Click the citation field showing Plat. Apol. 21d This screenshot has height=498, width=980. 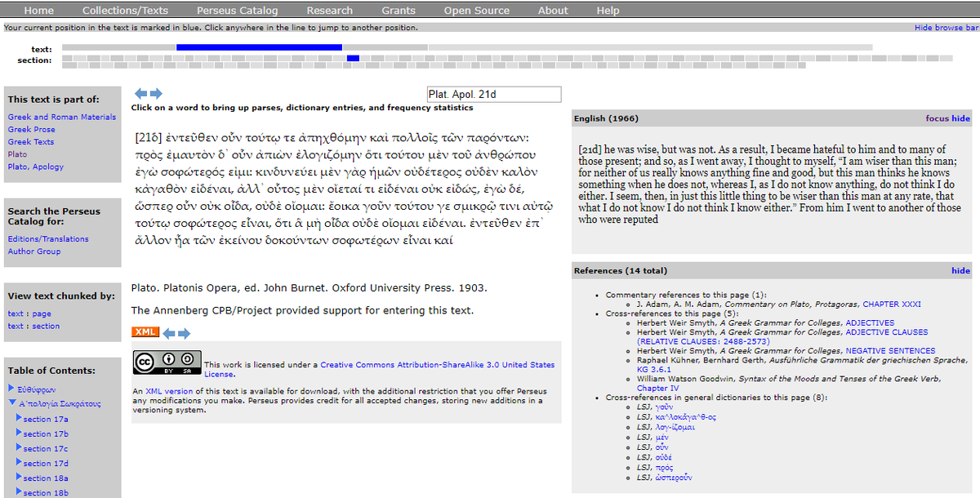(494, 95)
